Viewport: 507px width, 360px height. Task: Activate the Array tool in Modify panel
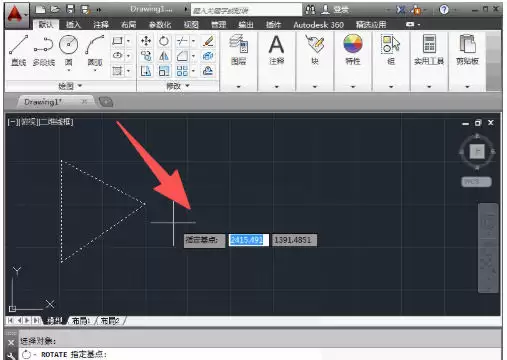(182, 71)
